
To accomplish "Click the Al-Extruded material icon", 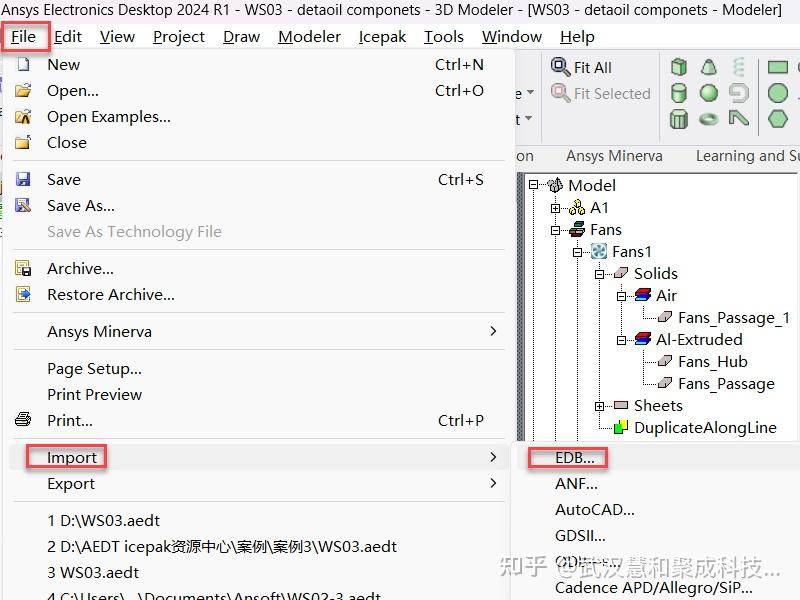I will (x=643, y=339).
